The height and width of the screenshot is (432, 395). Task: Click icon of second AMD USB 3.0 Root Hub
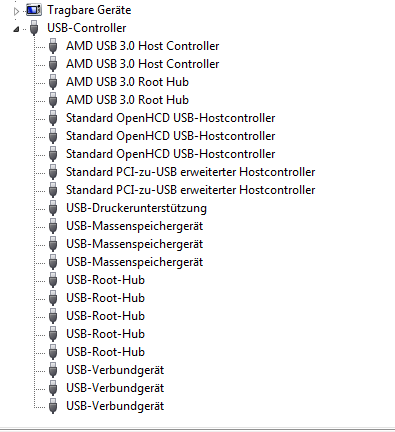click(53, 100)
